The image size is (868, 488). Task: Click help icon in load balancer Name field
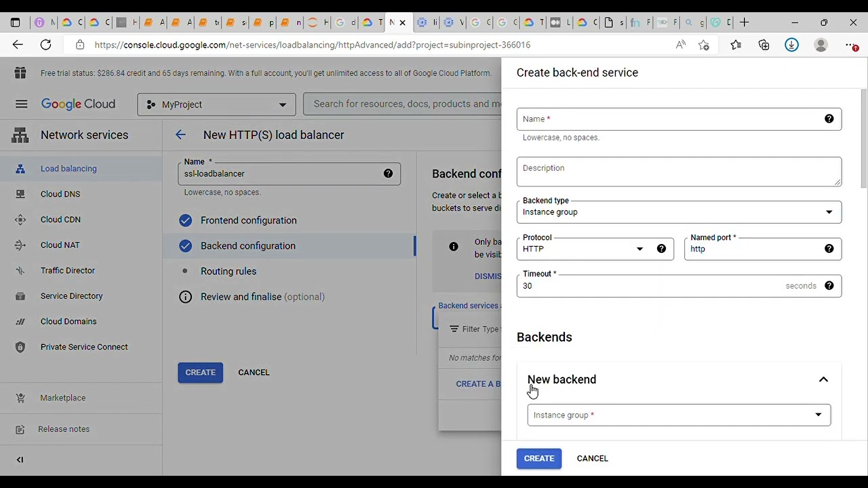tap(388, 174)
